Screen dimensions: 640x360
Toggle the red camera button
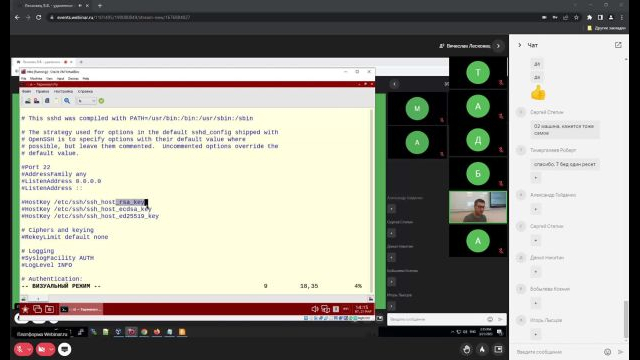coord(41,349)
